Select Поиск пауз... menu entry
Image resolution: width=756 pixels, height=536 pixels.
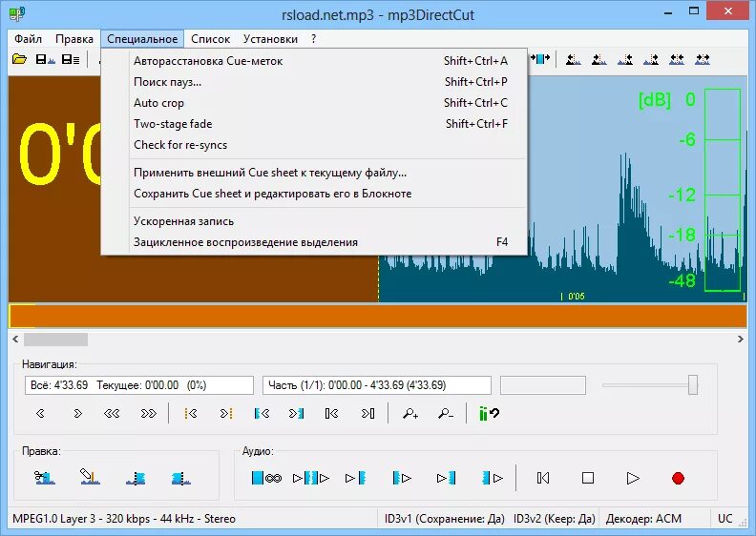314,82
